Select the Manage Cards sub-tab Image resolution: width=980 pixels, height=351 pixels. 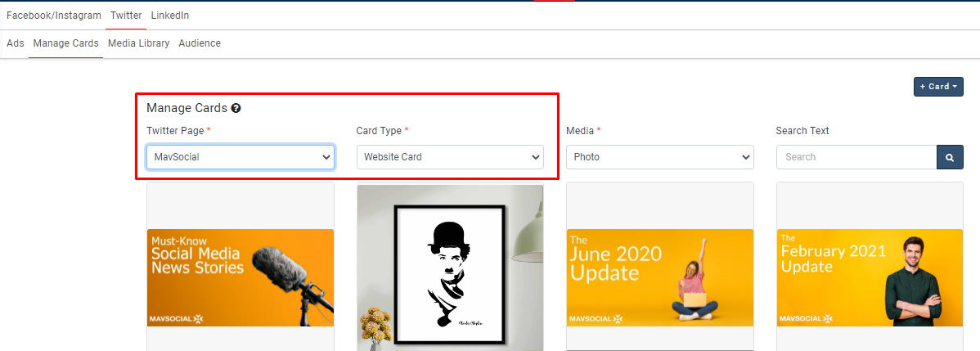click(65, 43)
